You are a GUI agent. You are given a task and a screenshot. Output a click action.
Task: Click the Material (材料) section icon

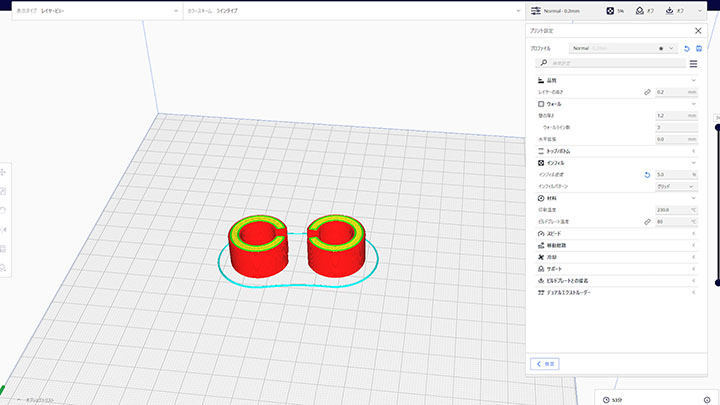(x=541, y=198)
